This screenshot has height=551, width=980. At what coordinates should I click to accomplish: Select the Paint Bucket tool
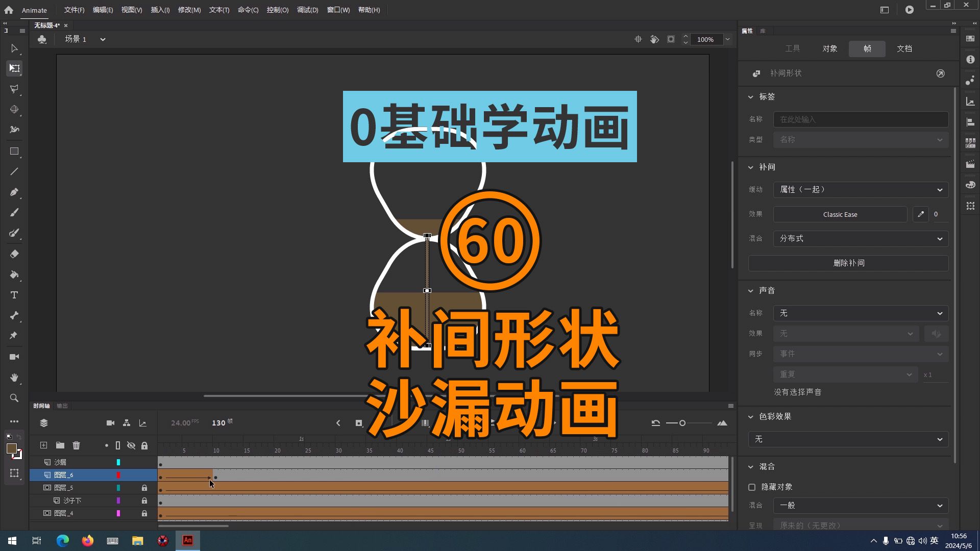coord(14,274)
